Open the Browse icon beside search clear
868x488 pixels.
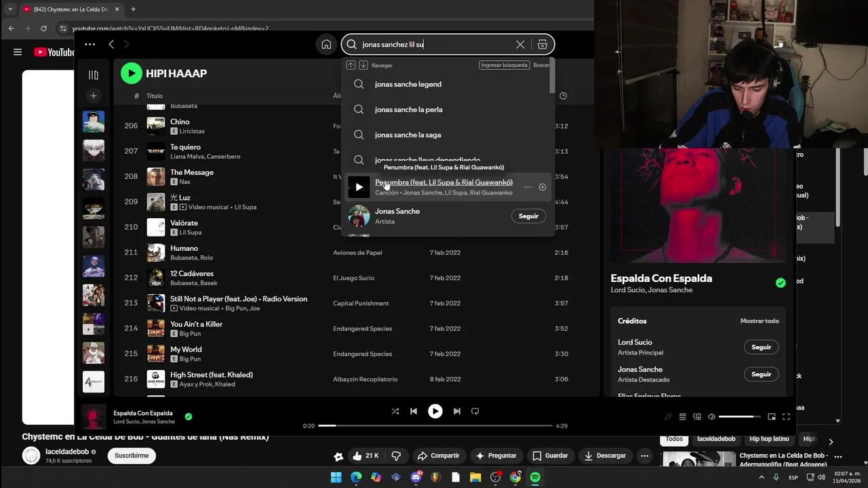point(542,45)
